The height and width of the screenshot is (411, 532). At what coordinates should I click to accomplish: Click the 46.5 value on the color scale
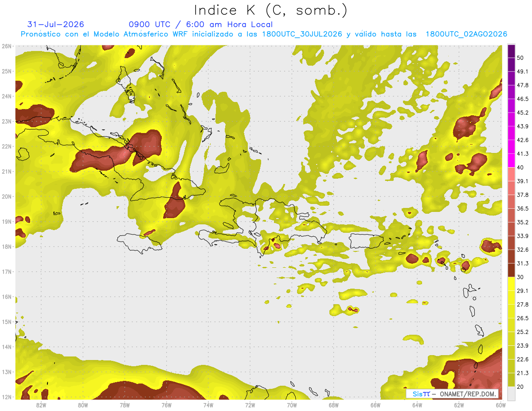click(x=523, y=99)
